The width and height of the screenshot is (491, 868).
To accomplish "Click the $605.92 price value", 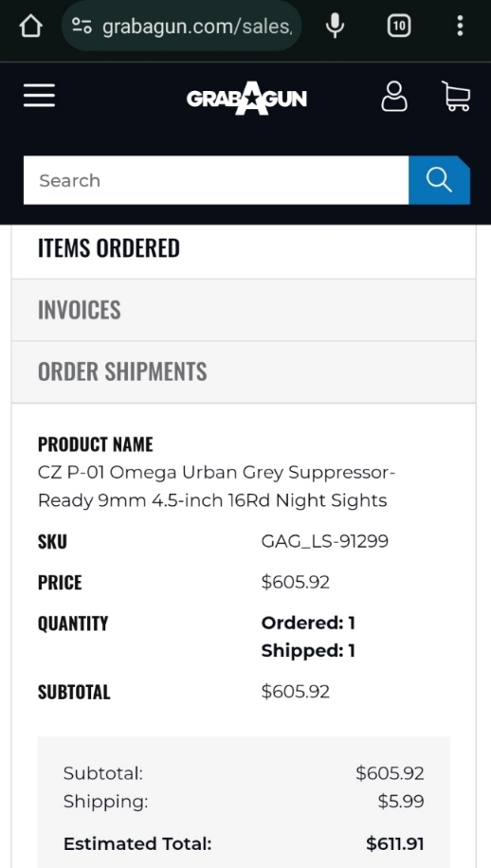I will pyautogui.click(x=296, y=582).
